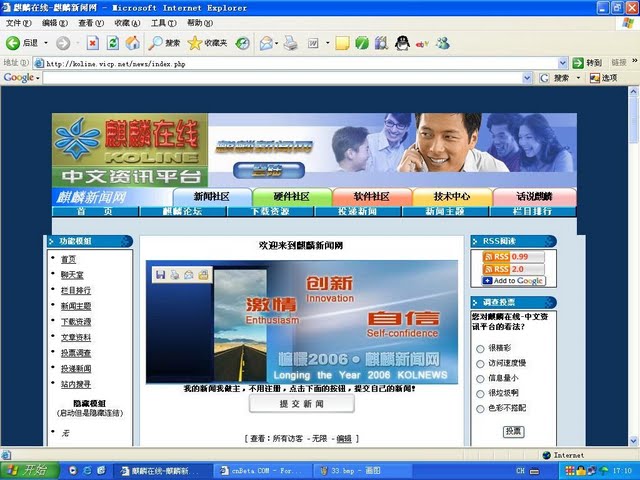Click the green leaf toolbar icon
Screen dimensions: 640x480
pos(362,43)
